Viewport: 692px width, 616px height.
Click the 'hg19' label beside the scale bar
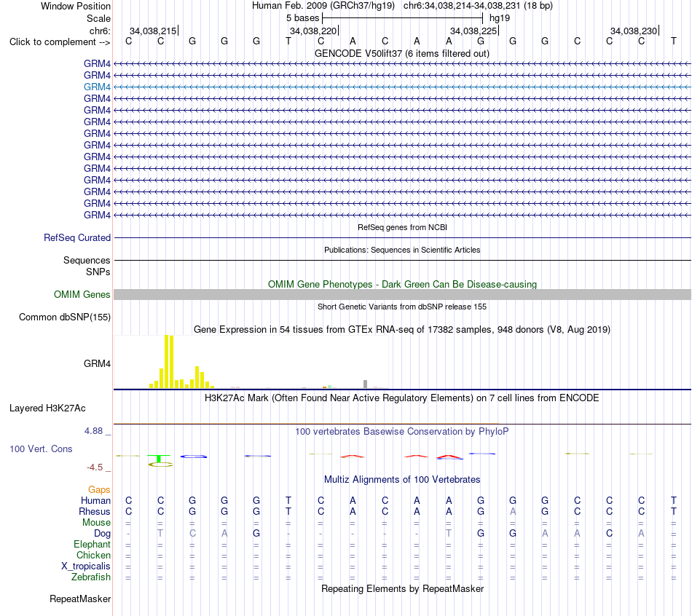pos(500,18)
